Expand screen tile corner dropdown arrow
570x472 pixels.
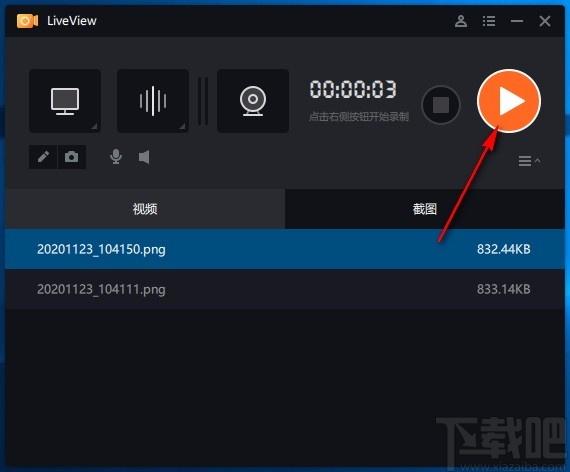(x=95, y=126)
